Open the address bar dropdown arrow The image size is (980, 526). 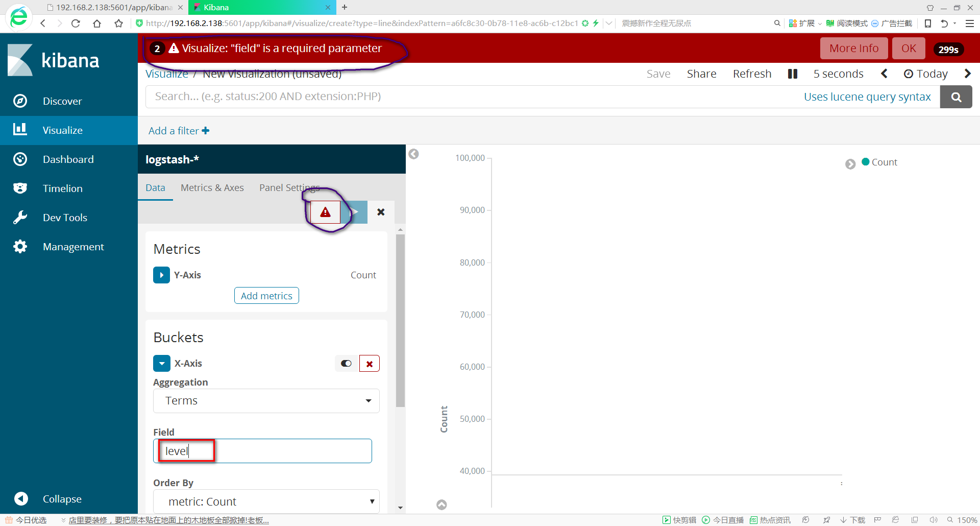pos(609,23)
